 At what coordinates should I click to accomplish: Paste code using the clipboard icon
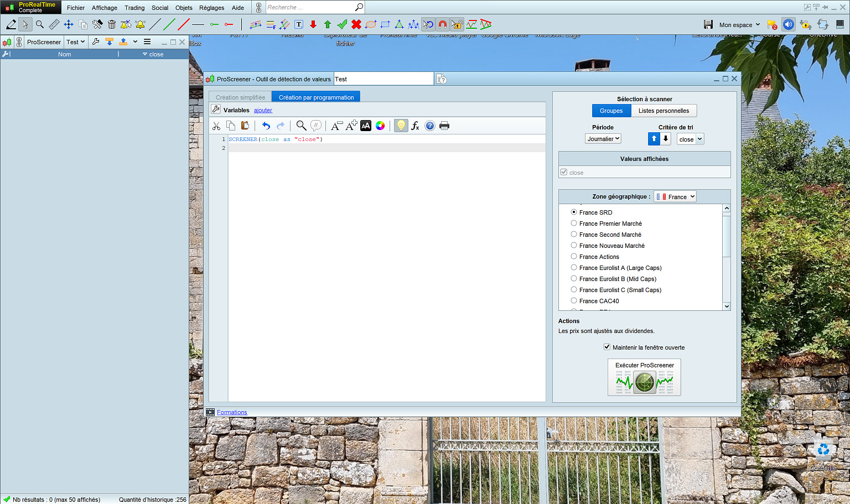(245, 126)
